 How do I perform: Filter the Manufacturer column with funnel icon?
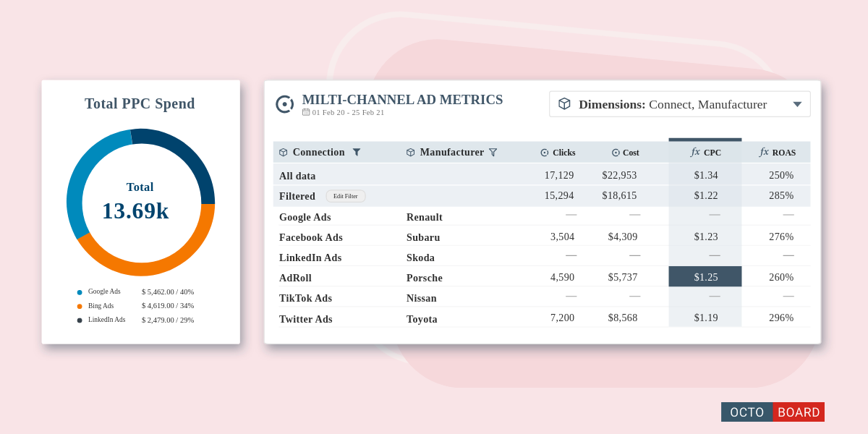pyautogui.click(x=493, y=153)
